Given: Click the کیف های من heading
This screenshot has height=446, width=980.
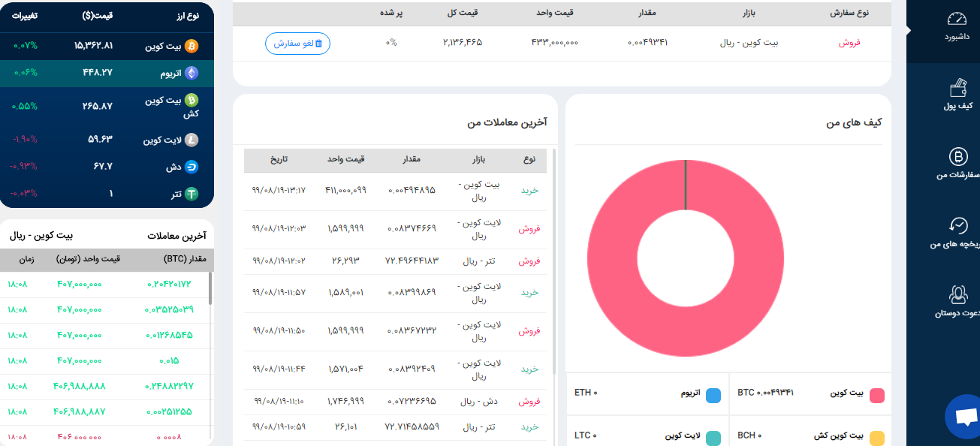Looking at the screenshot, I should point(854,122).
